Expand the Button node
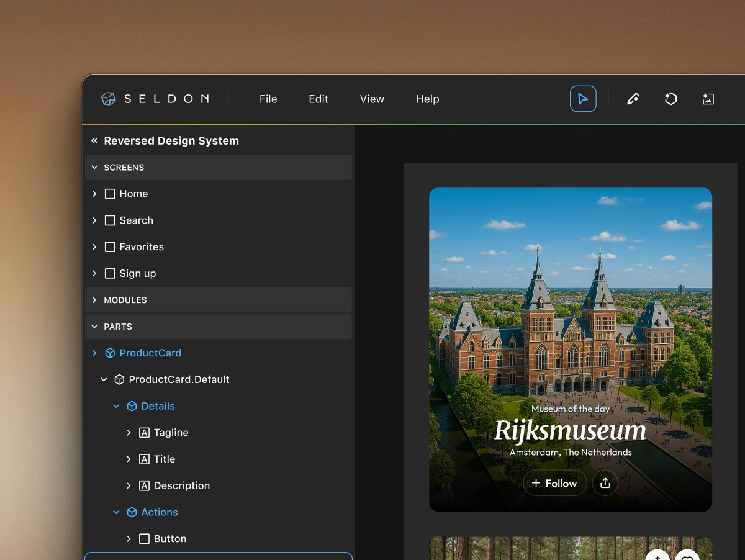The width and height of the screenshot is (745, 560). pos(129,539)
